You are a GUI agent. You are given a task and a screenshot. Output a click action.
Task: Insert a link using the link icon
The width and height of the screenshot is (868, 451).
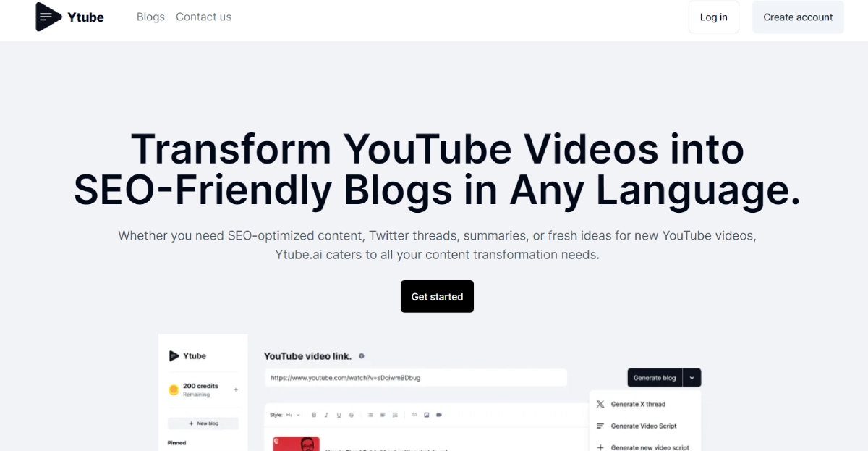point(414,415)
